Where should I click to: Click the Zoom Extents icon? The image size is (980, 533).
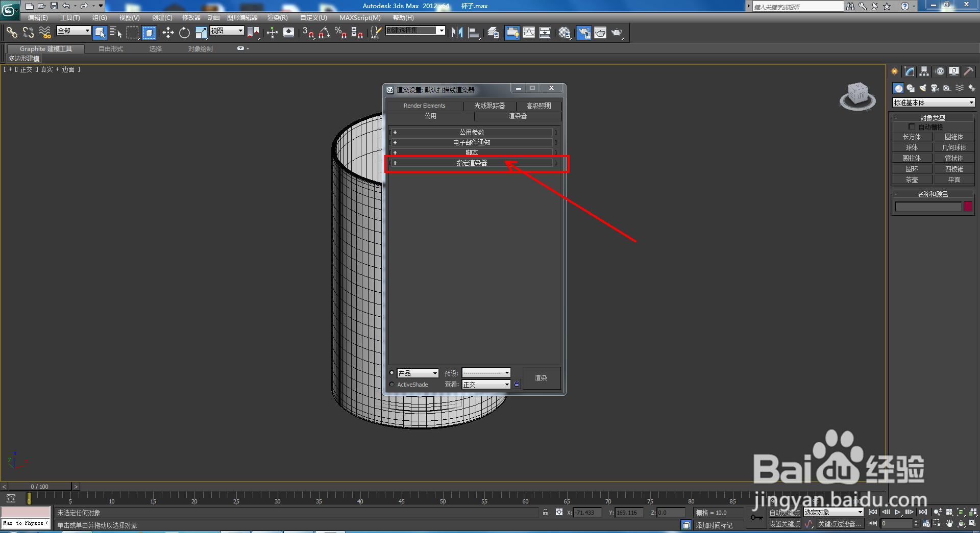(961, 513)
